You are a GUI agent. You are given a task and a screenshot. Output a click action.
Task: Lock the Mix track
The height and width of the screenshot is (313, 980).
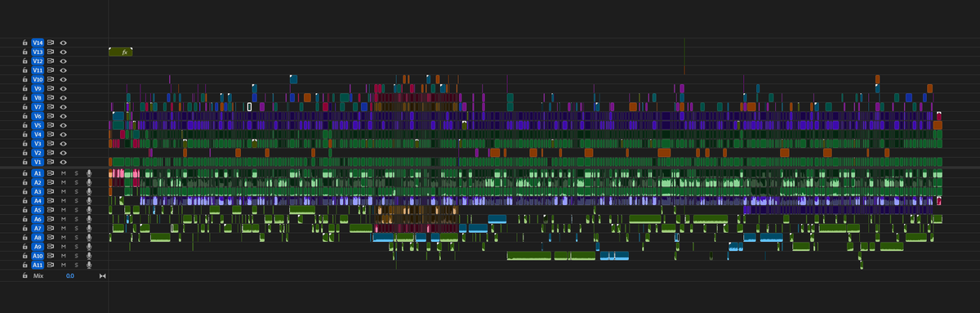point(25,276)
